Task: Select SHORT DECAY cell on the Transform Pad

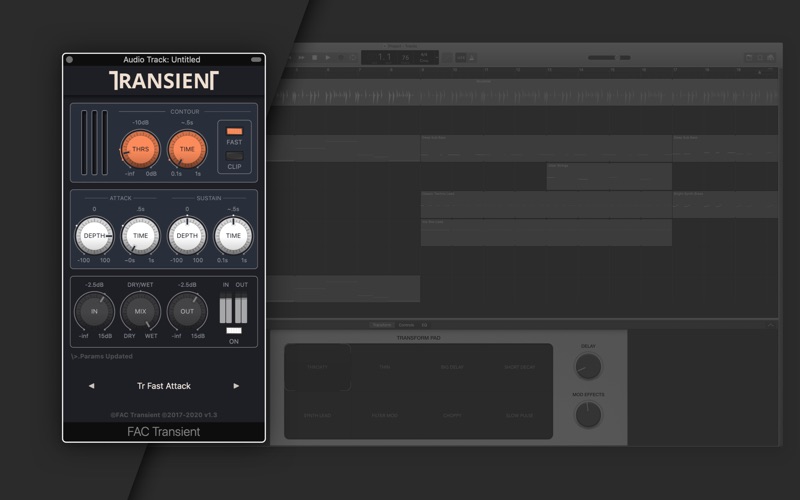Action: pos(519,367)
